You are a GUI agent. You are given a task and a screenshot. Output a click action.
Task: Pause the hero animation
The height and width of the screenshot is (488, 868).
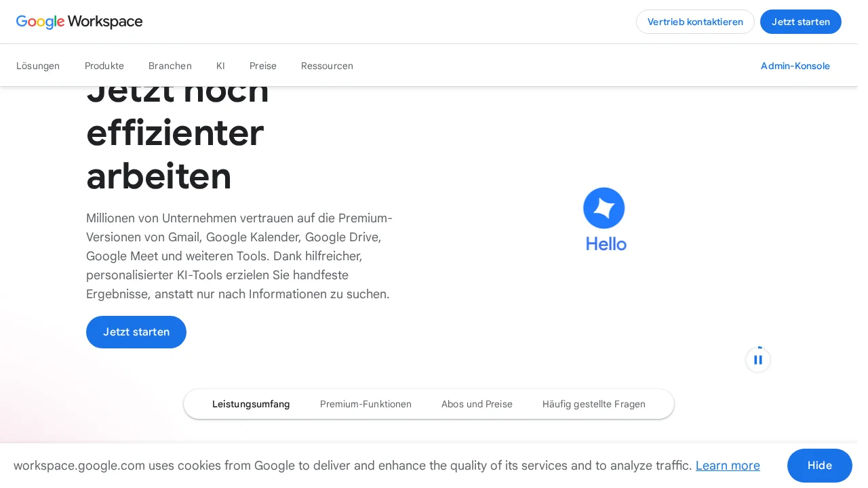[x=758, y=360]
